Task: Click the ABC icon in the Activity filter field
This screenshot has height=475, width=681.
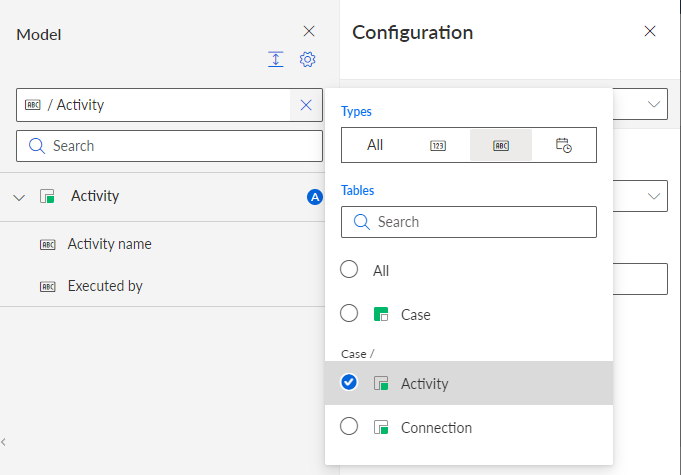Action: click(x=33, y=105)
